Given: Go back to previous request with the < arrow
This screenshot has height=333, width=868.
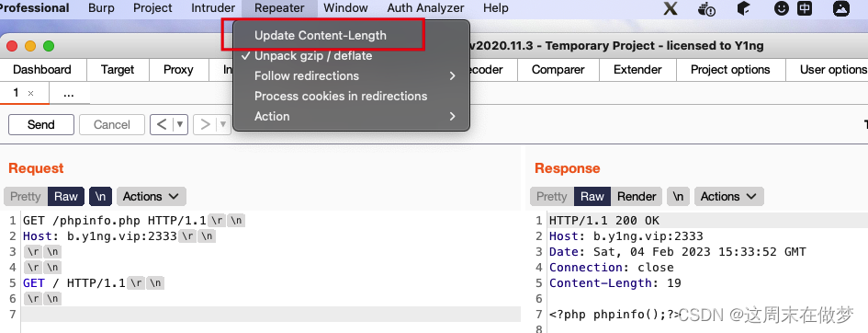Looking at the screenshot, I should click(x=162, y=125).
